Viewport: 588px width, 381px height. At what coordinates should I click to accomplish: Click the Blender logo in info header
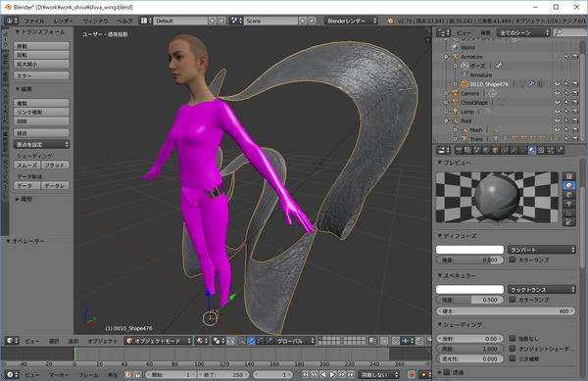(x=390, y=21)
